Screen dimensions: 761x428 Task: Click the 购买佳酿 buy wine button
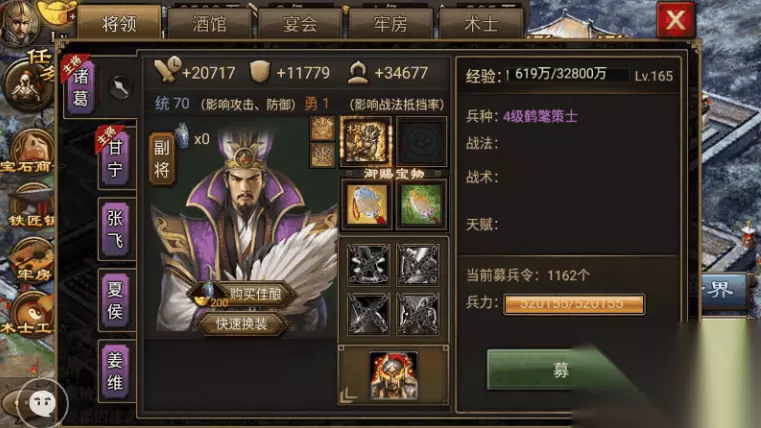[243, 295]
